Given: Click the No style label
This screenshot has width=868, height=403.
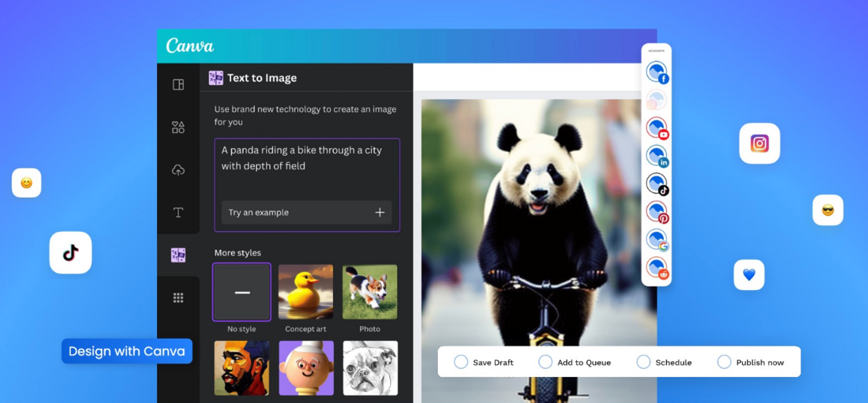Looking at the screenshot, I should [242, 329].
